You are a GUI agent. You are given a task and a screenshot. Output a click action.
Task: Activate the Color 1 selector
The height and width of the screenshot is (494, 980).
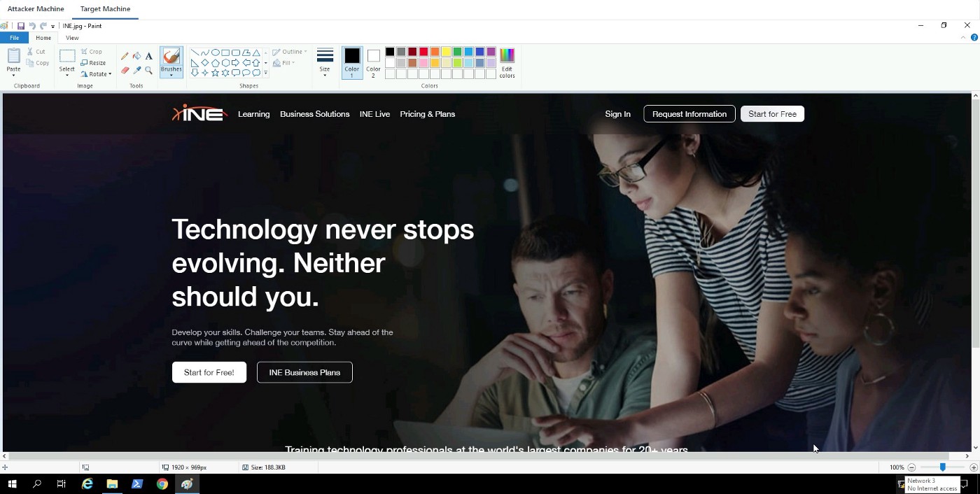pyautogui.click(x=352, y=62)
